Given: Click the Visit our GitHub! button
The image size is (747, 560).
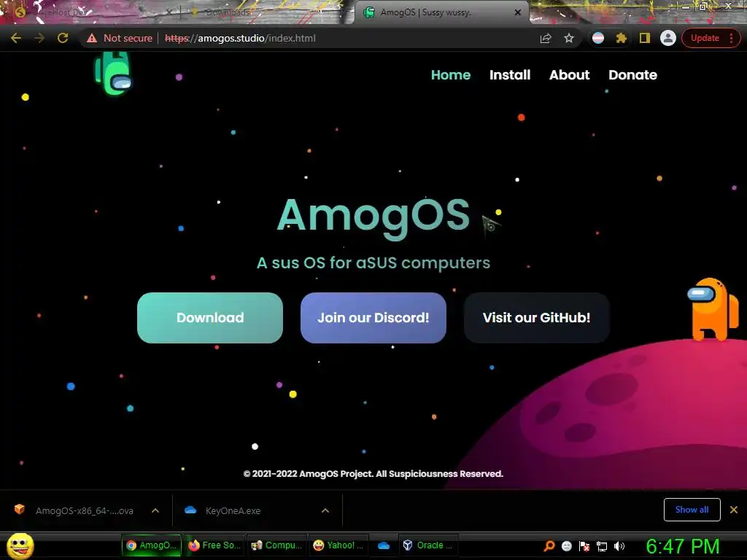Looking at the screenshot, I should click(x=537, y=318).
